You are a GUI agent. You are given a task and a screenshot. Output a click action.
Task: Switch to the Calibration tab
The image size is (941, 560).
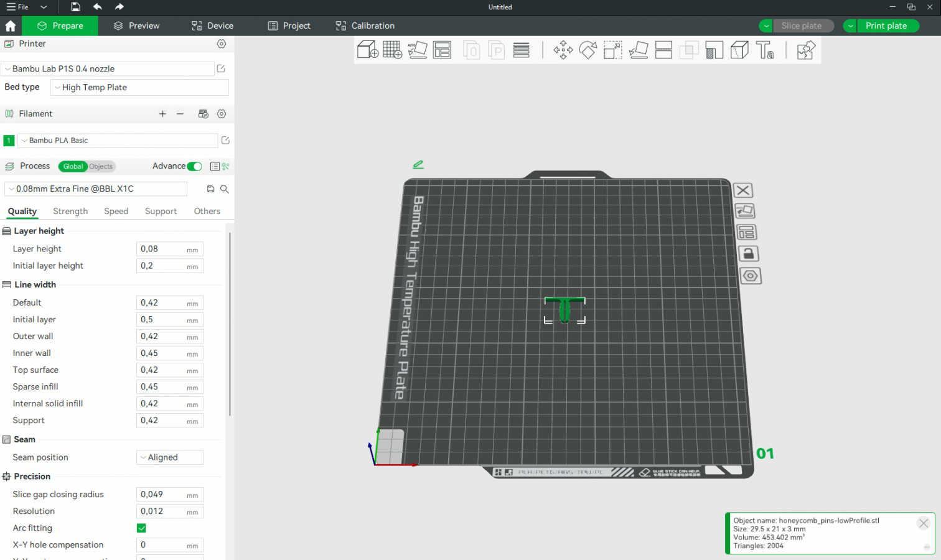click(365, 26)
